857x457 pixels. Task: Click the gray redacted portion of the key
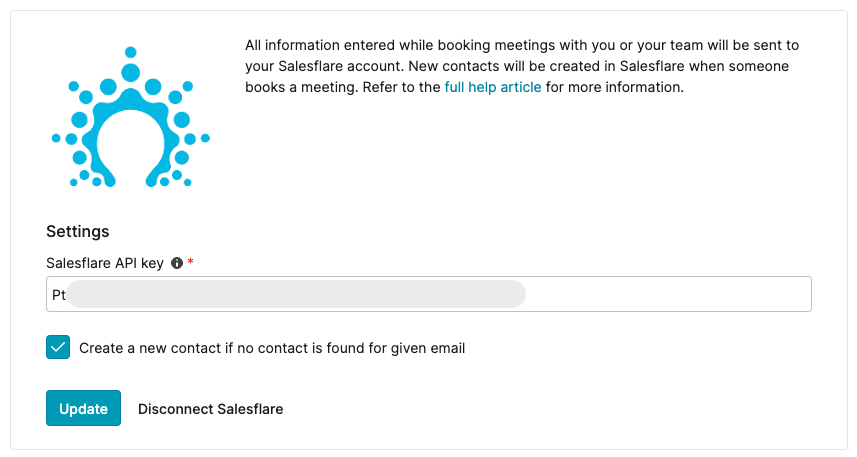tap(296, 294)
